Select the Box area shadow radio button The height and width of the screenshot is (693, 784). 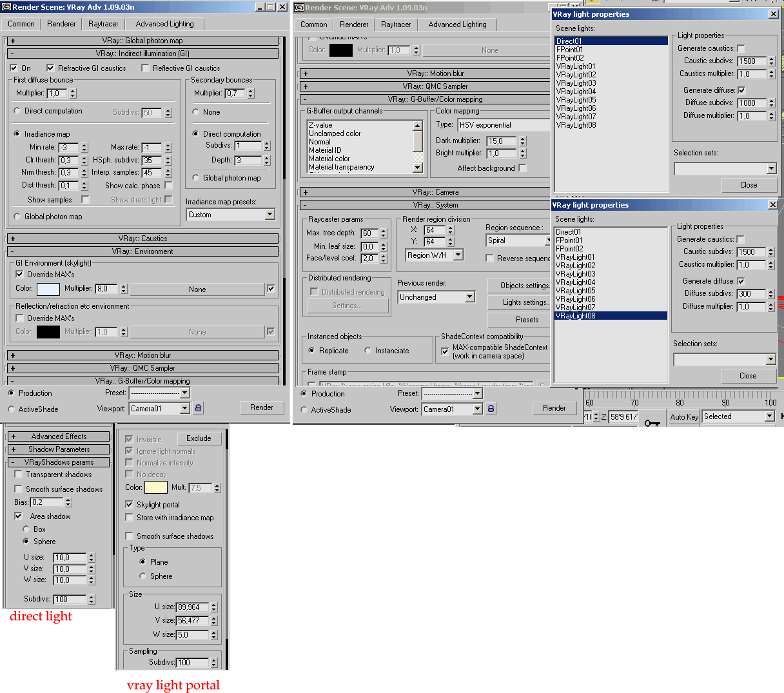26,529
